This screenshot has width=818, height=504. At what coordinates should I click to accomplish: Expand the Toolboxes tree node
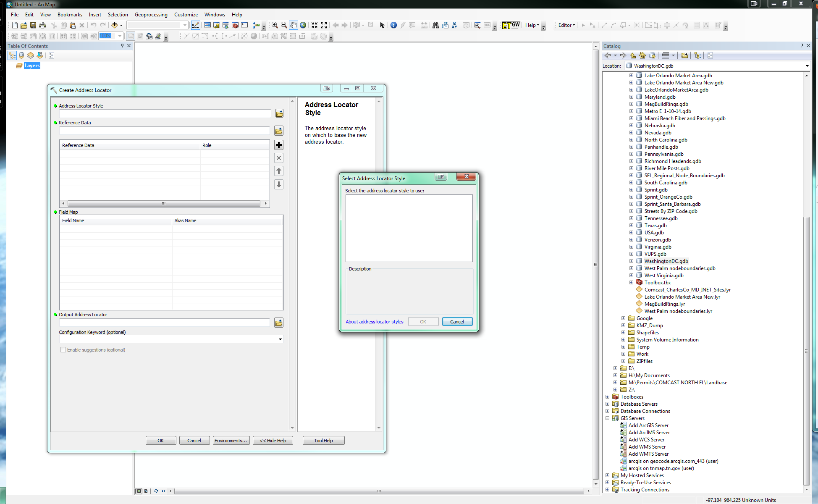[x=607, y=397]
